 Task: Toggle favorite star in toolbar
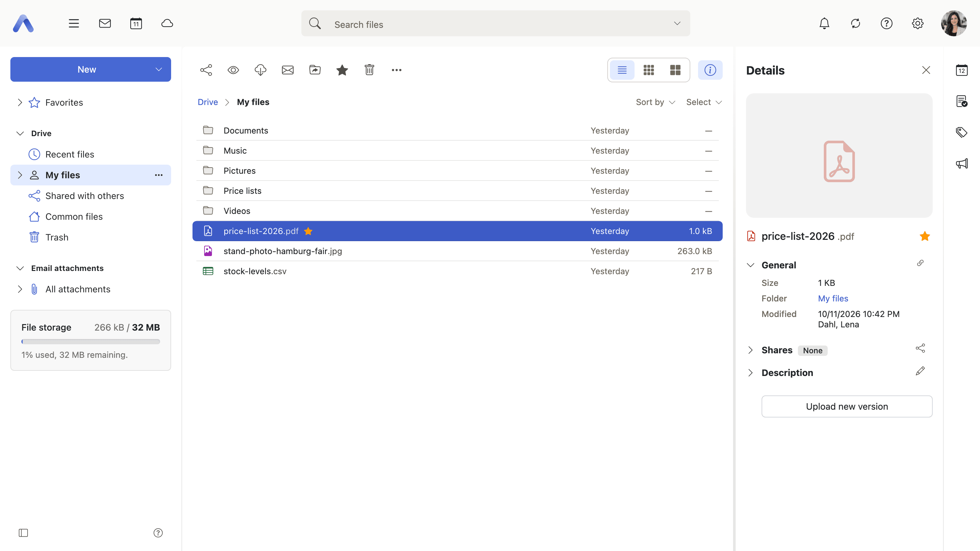tap(342, 70)
